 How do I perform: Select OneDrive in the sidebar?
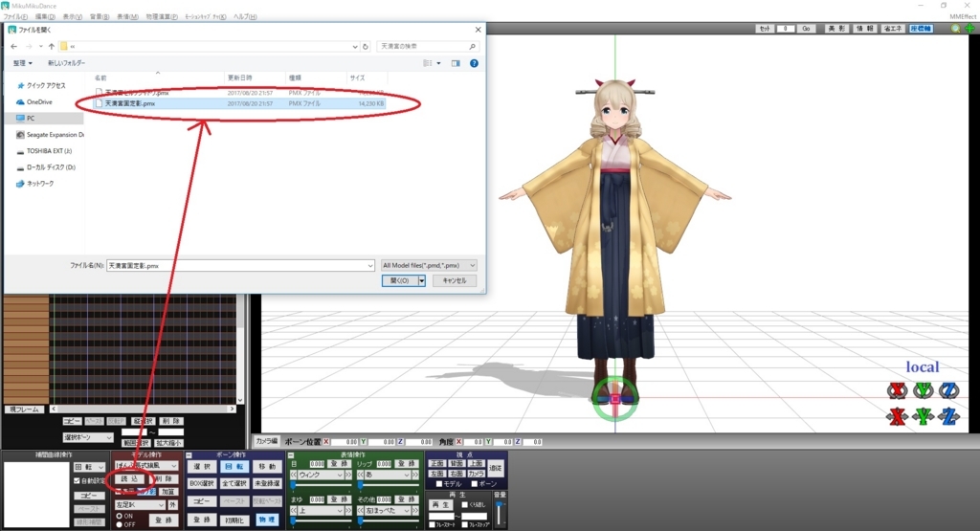coord(34,101)
